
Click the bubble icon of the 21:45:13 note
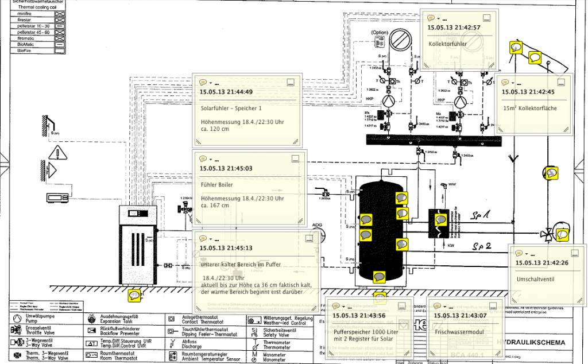(203, 238)
